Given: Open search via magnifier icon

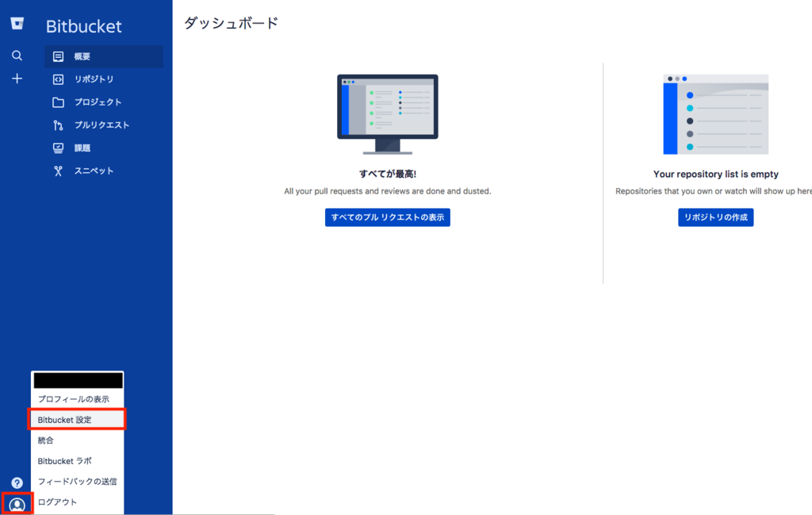Looking at the screenshot, I should (x=17, y=56).
